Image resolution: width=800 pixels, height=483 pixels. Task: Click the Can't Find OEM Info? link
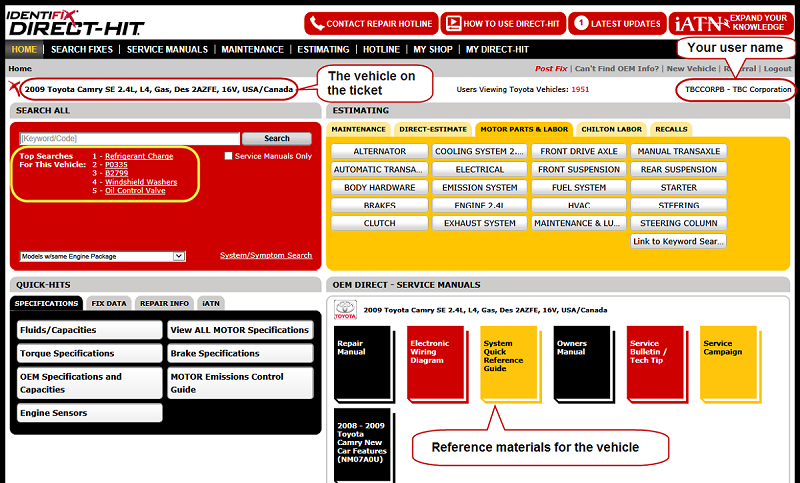pyautogui.click(x=617, y=68)
